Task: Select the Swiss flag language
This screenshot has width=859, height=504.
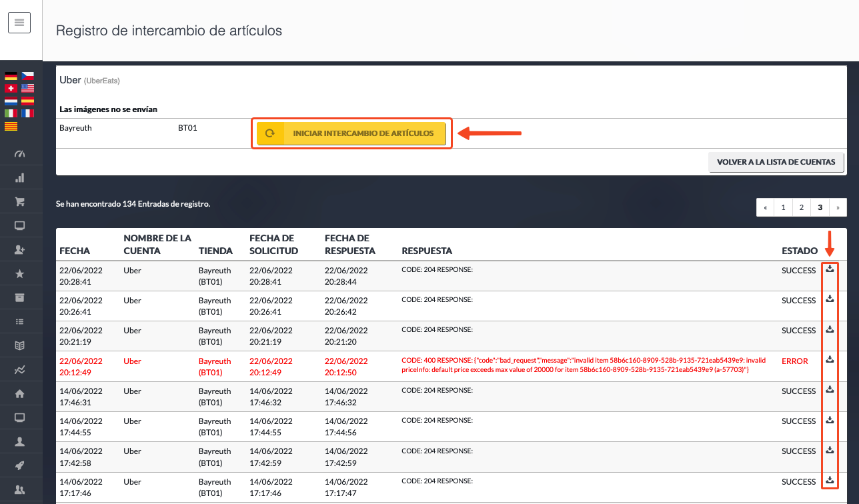Action: coord(11,88)
